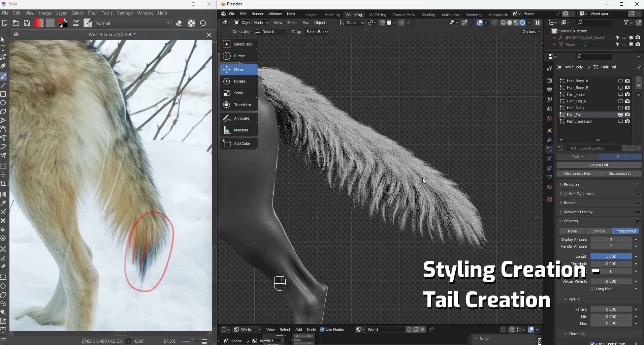
Task: Open the Normal blending mode dropdown
Action: click(x=132, y=23)
